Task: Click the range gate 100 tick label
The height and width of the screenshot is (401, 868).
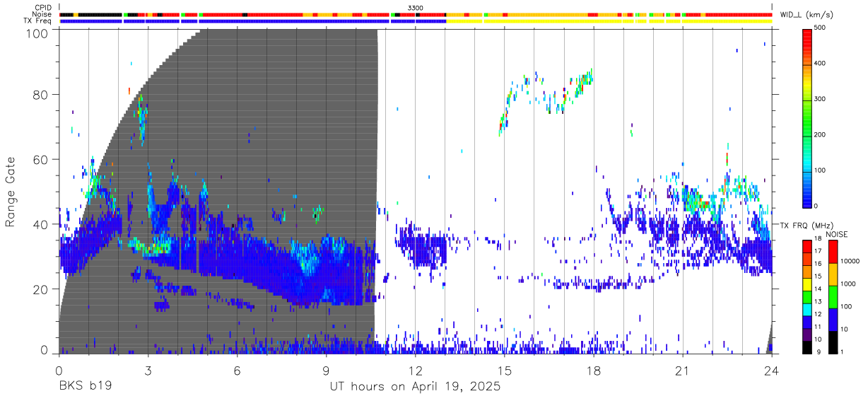Action: [x=38, y=34]
